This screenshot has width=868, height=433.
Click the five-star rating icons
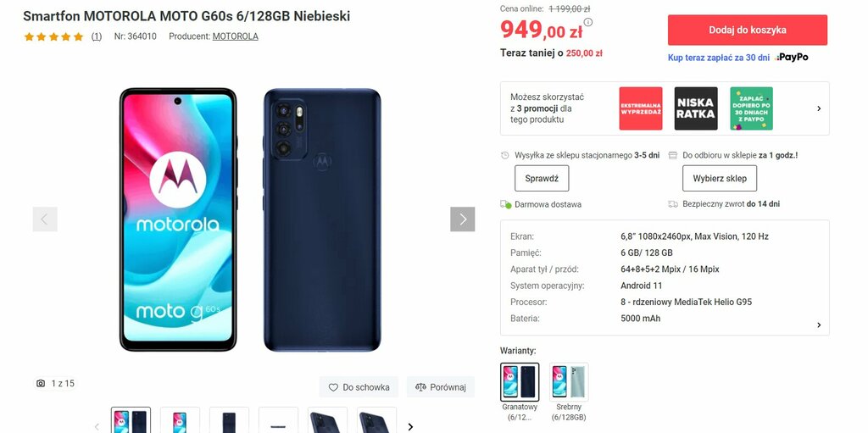(x=53, y=36)
